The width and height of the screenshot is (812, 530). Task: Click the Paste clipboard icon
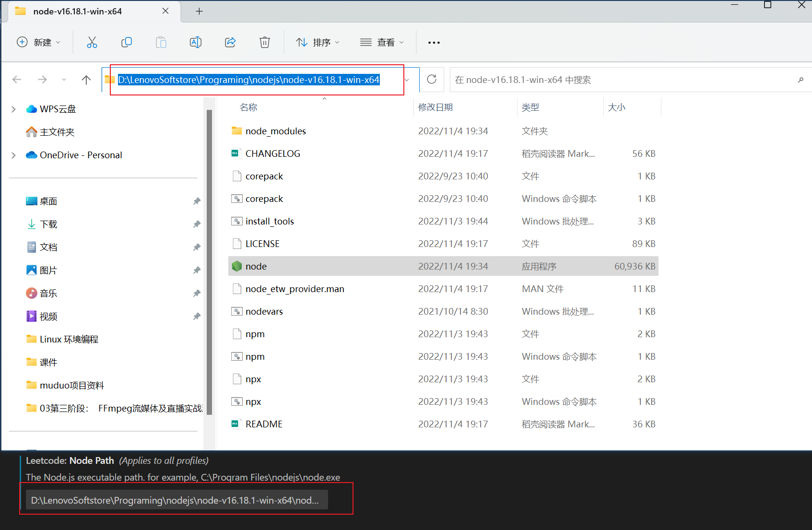(x=161, y=42)
